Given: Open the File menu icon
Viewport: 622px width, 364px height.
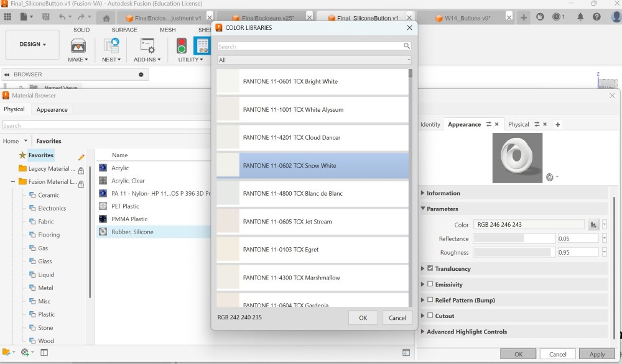Looking at the screenshot, I should pyautogui.click(x=24, y=17).
